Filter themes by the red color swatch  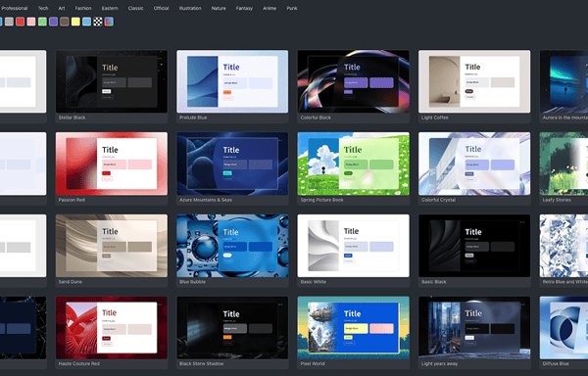21,22
